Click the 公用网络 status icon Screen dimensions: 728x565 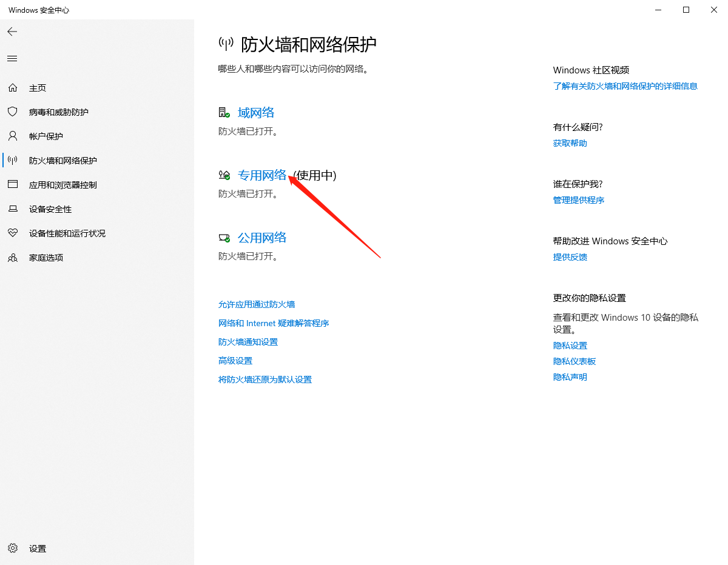[224, 238]
